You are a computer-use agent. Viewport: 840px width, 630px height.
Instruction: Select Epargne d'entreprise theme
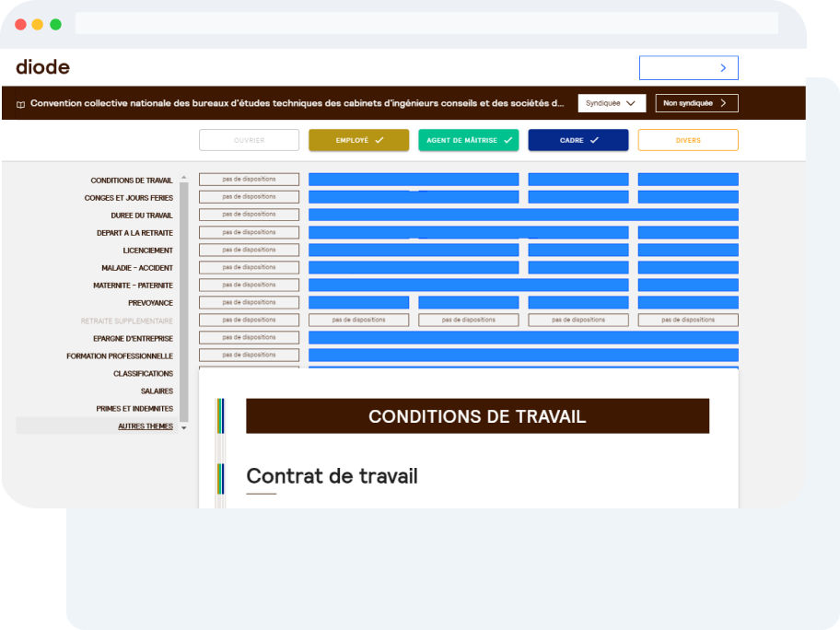pos(133,339)
